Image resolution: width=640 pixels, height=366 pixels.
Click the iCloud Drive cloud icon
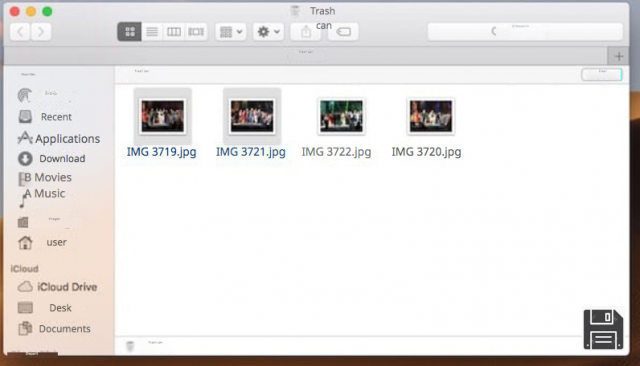point(25,287)
